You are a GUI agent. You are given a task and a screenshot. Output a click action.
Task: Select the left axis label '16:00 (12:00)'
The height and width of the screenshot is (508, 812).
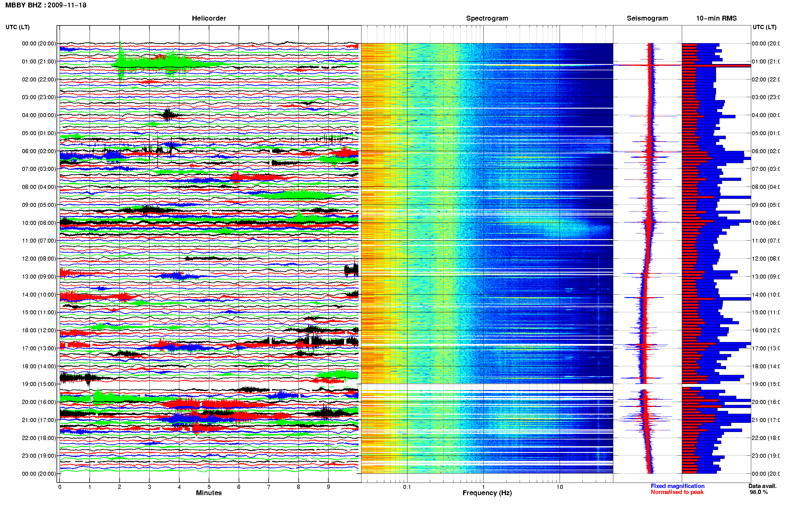(x=39, y=330)
